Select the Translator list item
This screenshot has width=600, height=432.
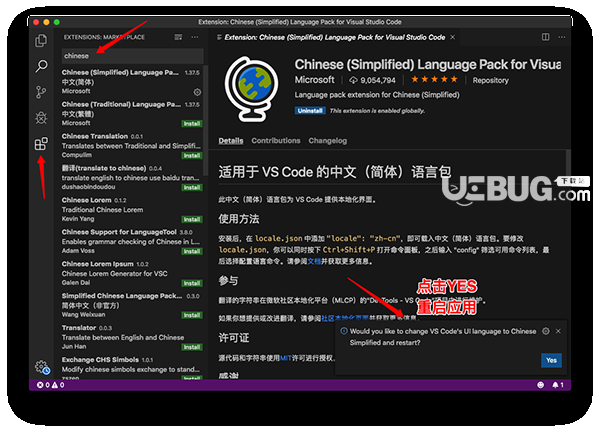[132, 337]
